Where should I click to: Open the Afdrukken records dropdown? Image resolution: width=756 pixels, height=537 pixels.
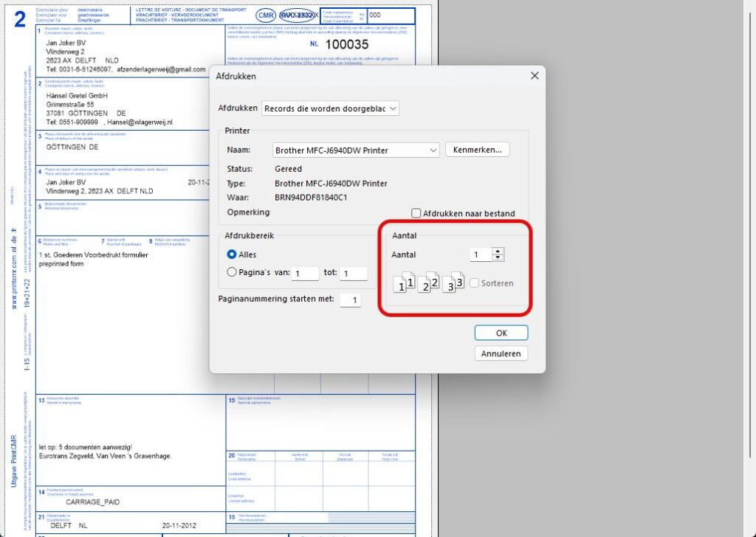click(331, 108)
